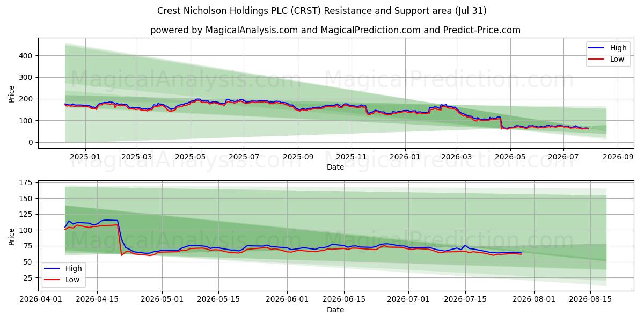Click the '2026-04-01' x-axis label on bottom chart
This screenshot has height=322, width=644.
pyautogui.click(x=42, y=300)
